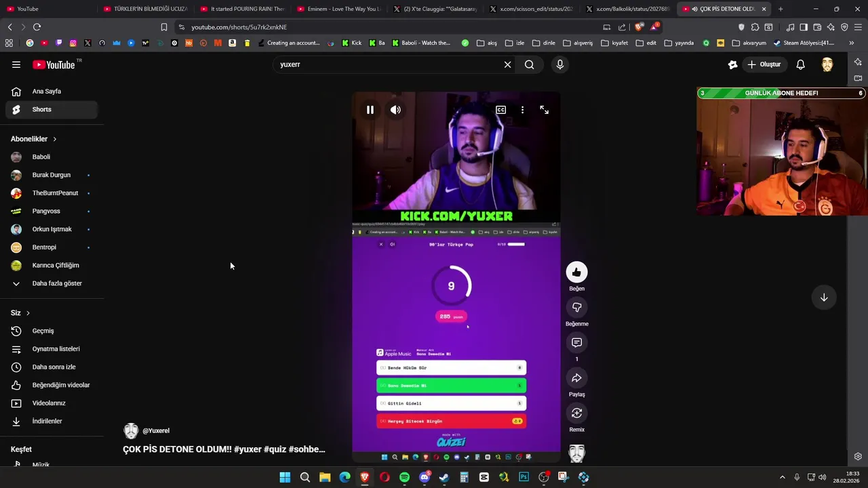Screen dimensions: 868x488
Task: Run the search with the magnifier button
Action: [x=530, y=64]
